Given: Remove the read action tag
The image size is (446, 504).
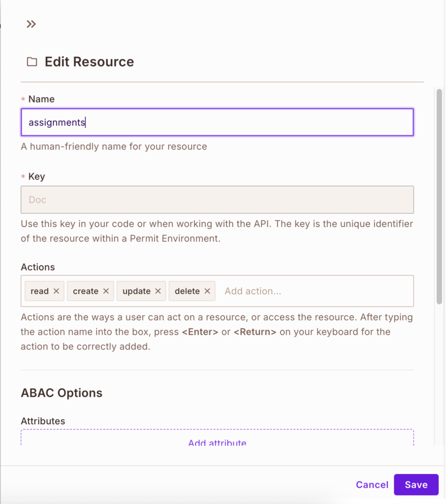Looking at the screenshot, I should [x=57, y=291].
